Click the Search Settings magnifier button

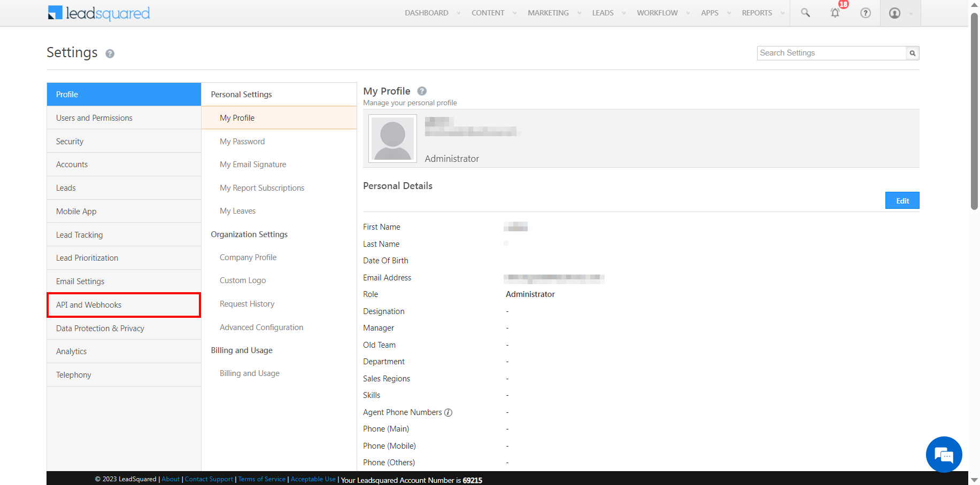(x=913, y=53)
